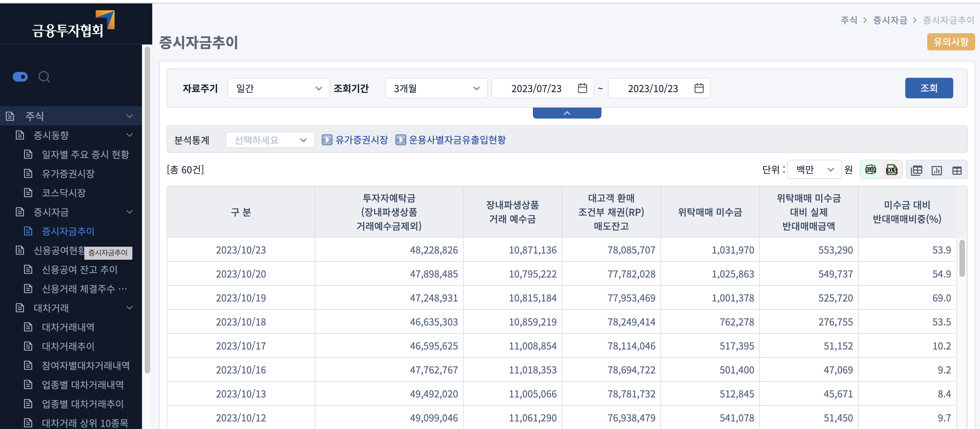Download data as XLSX file
This screenshot has width=980, height=429.
point(870,170)
